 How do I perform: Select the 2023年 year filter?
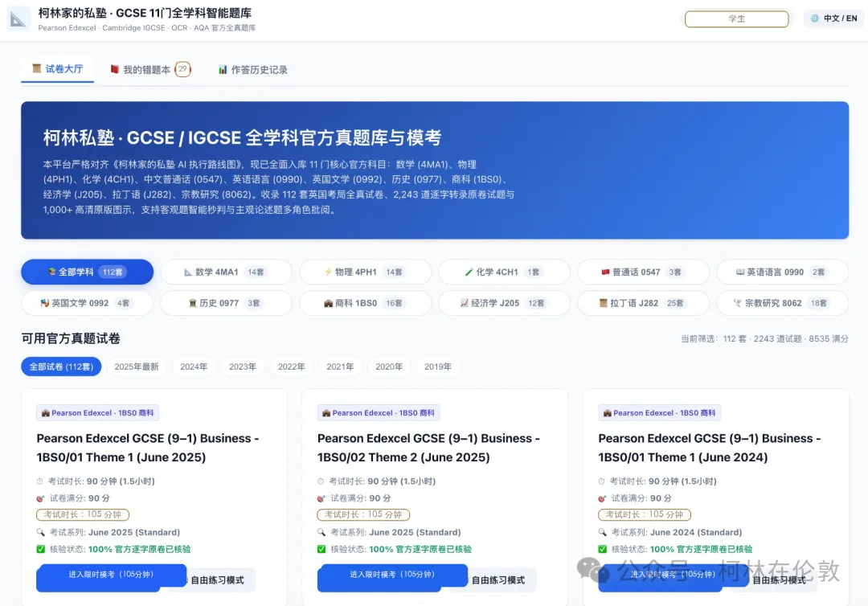tap(243, 366)
